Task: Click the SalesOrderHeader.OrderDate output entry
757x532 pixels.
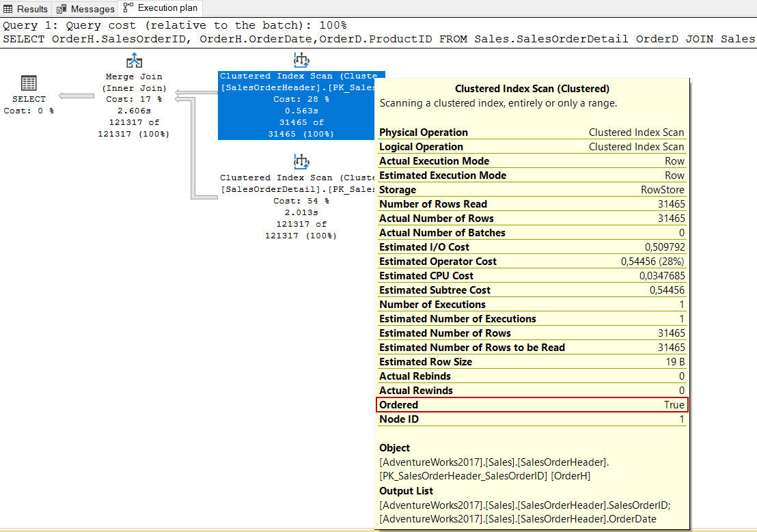Action: [518, 519]
